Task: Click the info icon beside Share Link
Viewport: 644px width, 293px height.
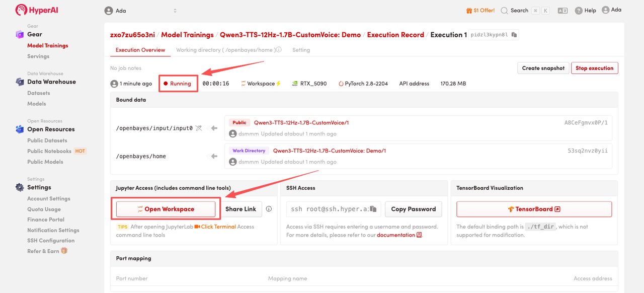Action: tap(269, 209)
